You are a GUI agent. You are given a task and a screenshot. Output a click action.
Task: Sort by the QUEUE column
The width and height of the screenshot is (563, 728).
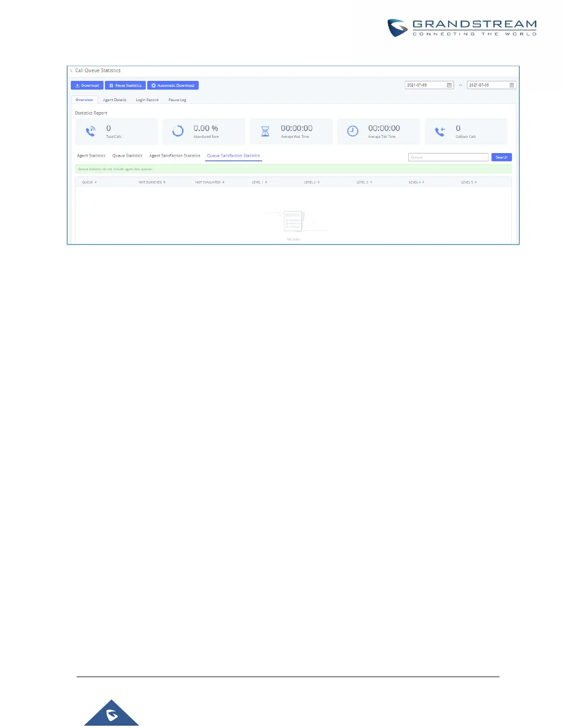(89, 182)
